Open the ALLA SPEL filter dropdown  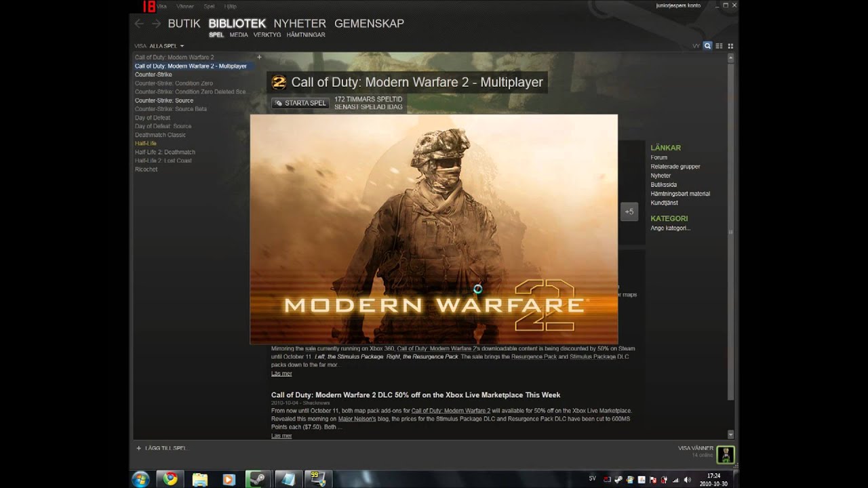pyautogui.click(x=167, y=46)
